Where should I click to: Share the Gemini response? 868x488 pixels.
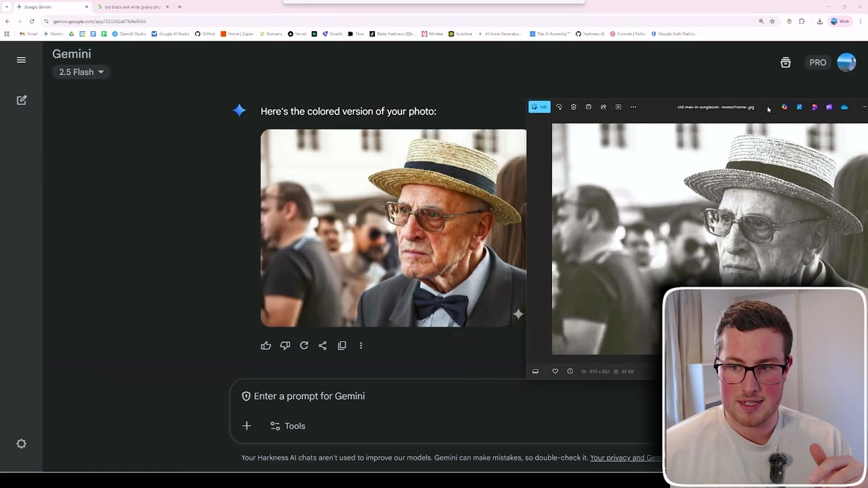[x=323, y=346]
